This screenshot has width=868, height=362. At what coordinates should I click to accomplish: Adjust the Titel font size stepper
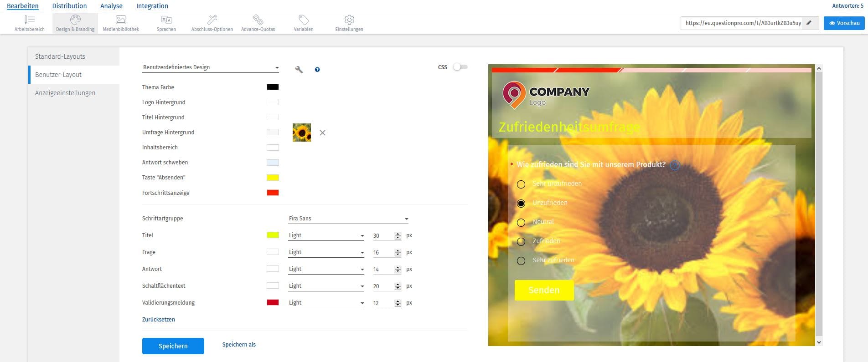pos(398,236)
